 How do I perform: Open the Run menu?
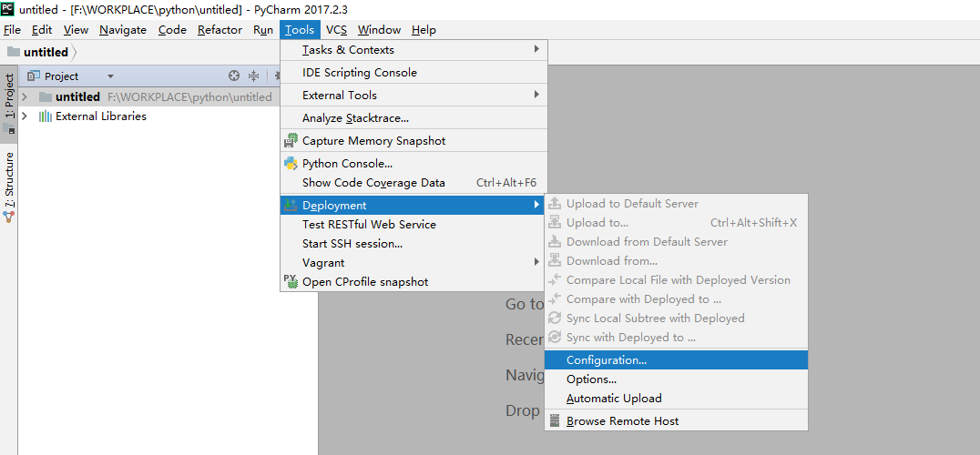coord(263,30)
